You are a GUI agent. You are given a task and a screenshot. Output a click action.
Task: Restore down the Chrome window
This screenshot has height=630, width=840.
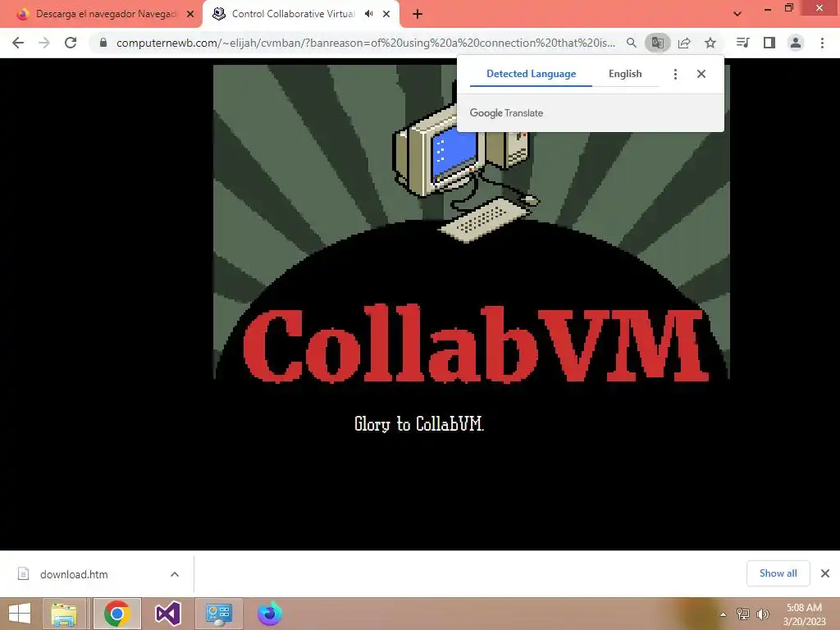[788, 7]
